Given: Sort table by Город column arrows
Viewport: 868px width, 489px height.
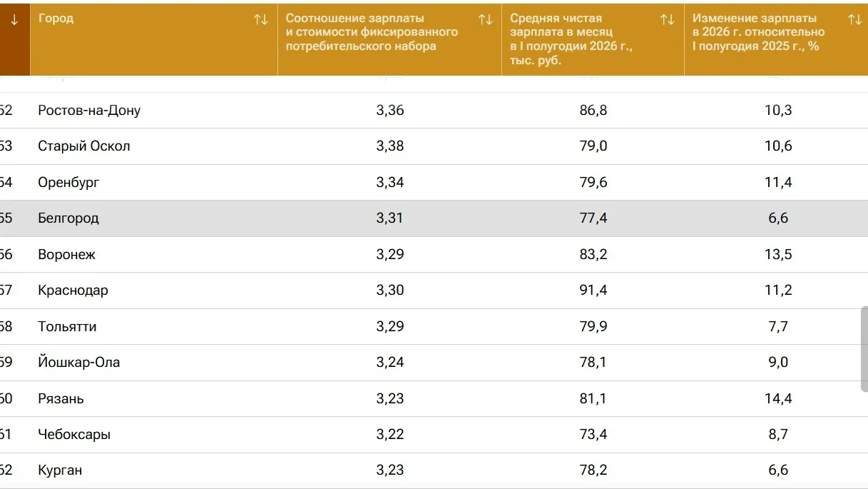Looking at the screenshot, I should click(x=261, y=20).
